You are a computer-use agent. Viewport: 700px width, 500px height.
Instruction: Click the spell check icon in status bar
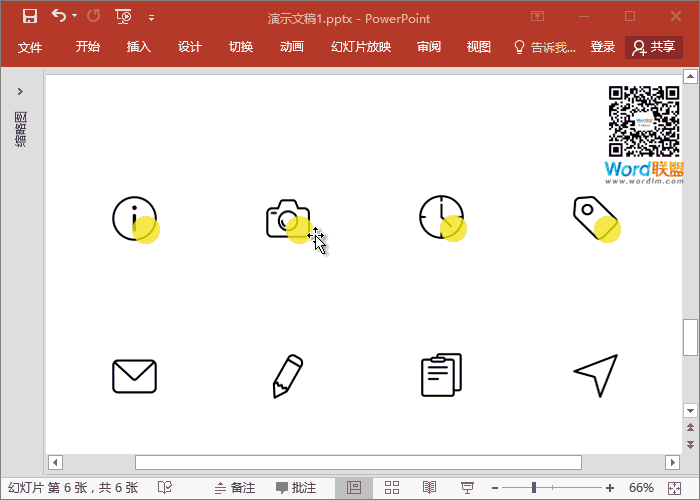tap(164, 488)
